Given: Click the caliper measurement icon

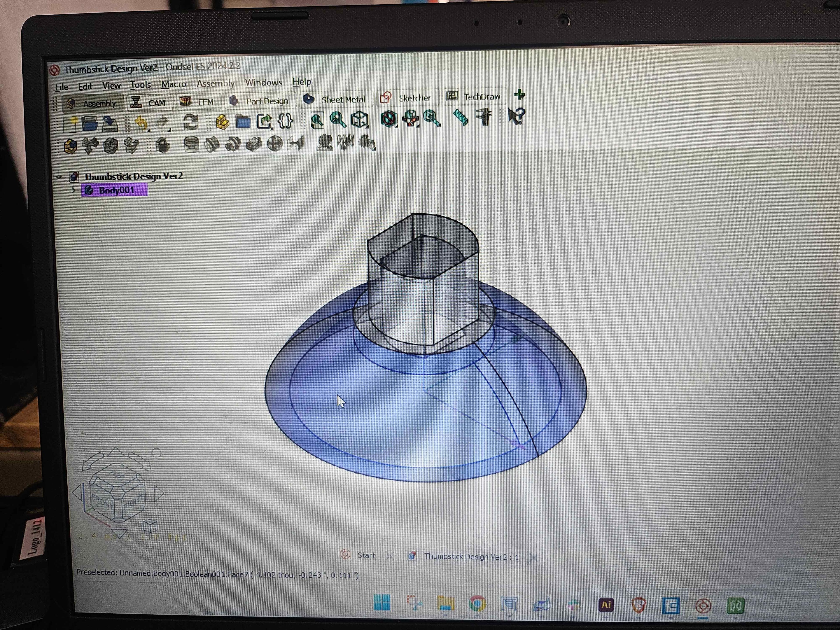Looking at the screenshot, I should tap(483, 117).
